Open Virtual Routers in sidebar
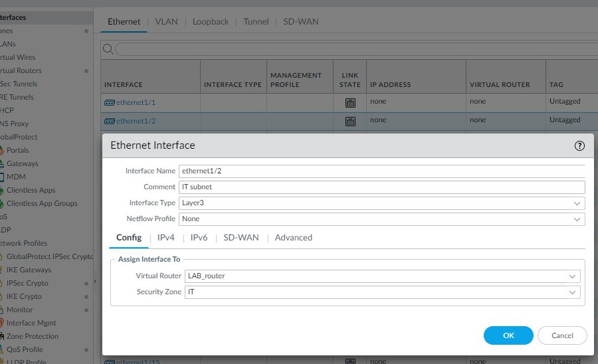The image size is (598, 364). click(x=21, y=70)
